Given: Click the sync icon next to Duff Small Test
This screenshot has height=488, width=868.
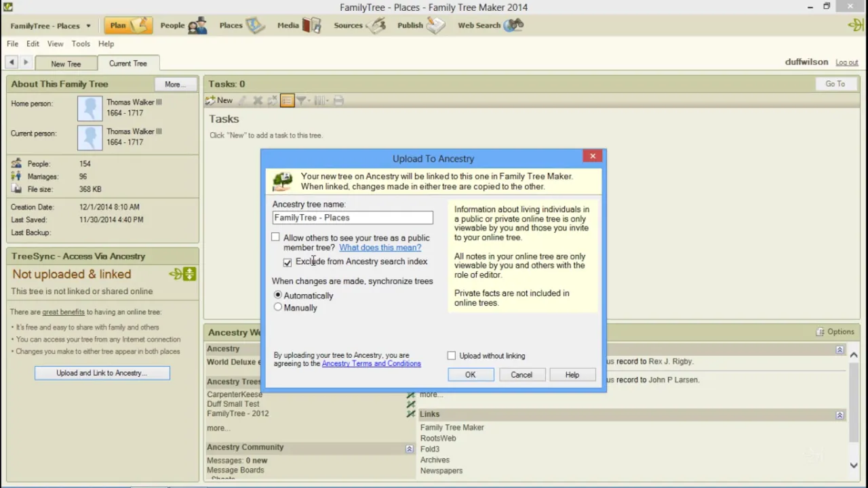Looking at the screenshot, I should [x=410, y=404].
